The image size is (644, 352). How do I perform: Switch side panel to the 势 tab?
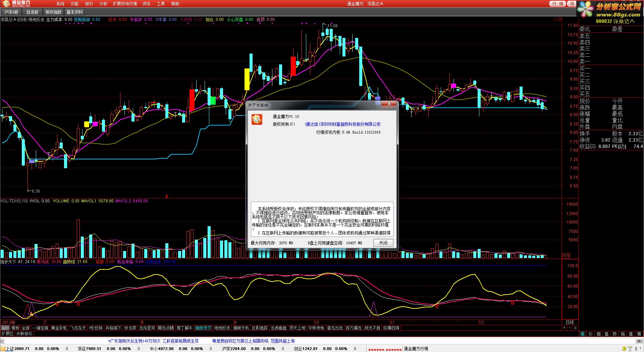[615, 334]
